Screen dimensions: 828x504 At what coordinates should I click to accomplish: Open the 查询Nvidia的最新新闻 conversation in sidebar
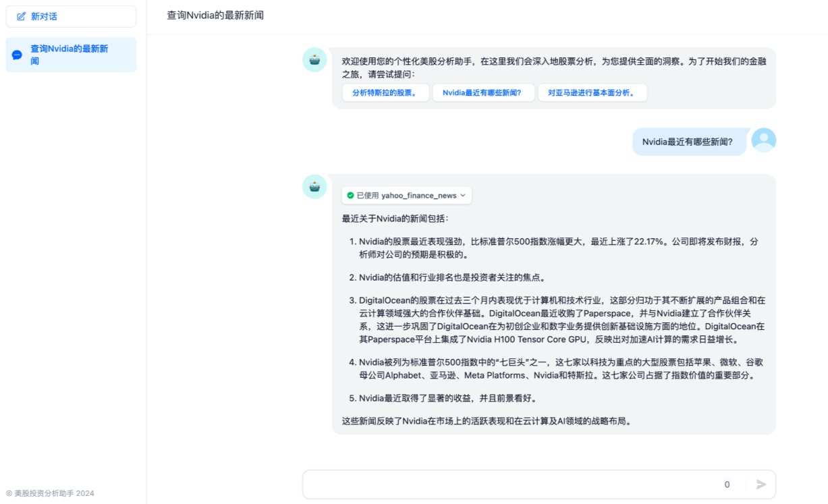coord(71,55)
